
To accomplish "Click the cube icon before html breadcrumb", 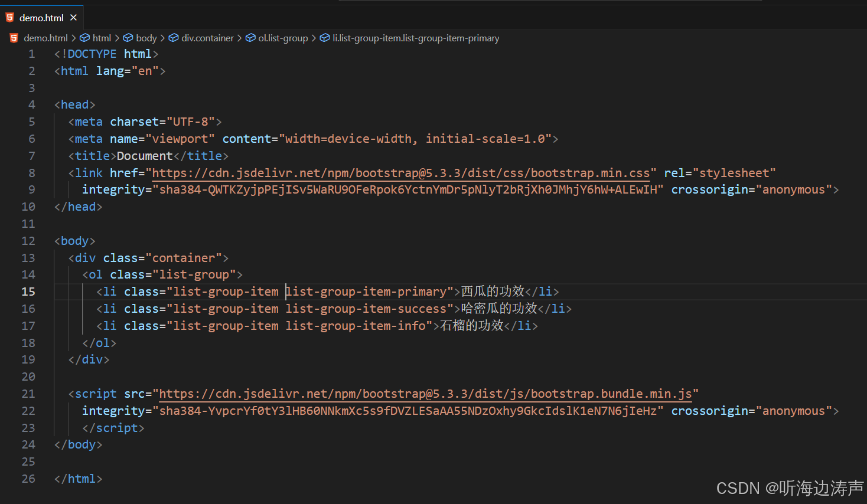I will [85, 38].
